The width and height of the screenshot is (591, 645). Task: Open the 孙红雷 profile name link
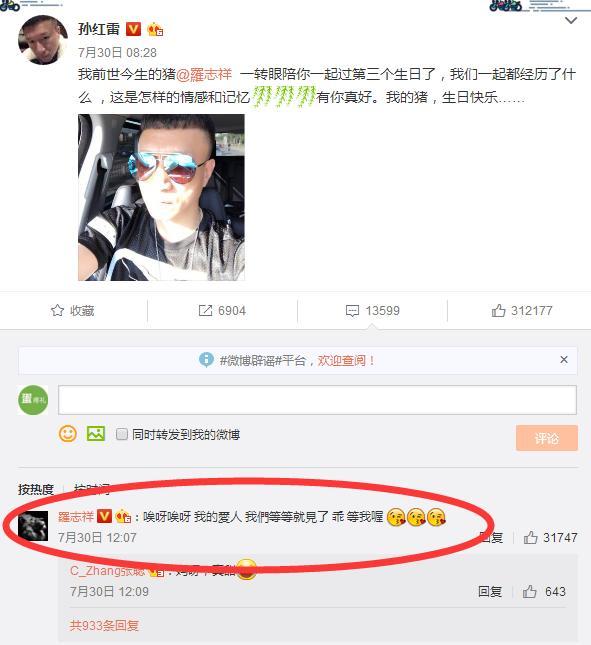(99, 29)
